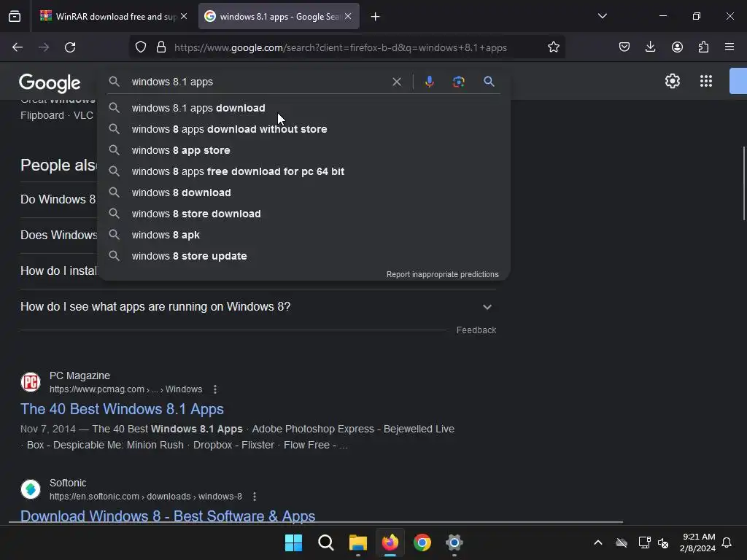Open clock showing 9:21 AM
The height and width of the screenshot is (560, 747).
697,542
